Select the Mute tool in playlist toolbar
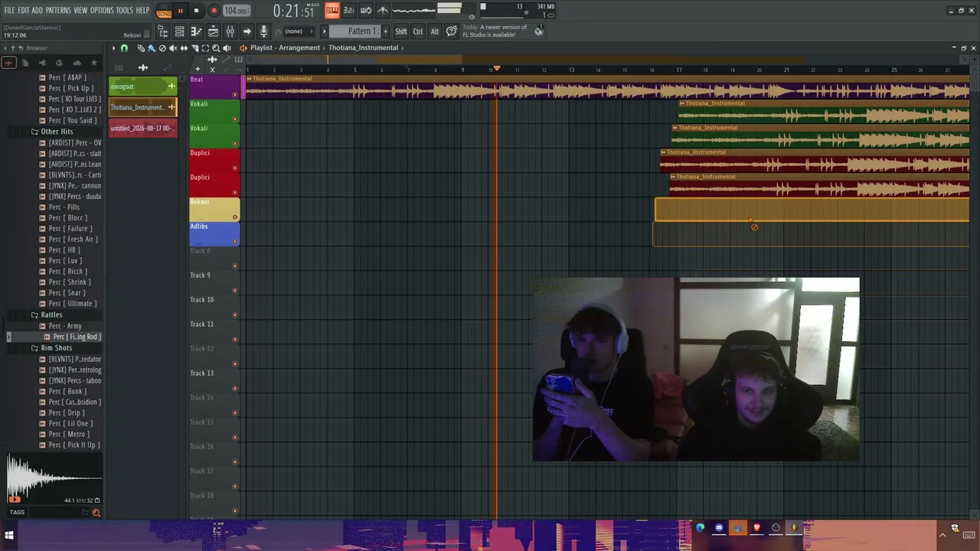 pyautogui.click(x=173, y=48)
